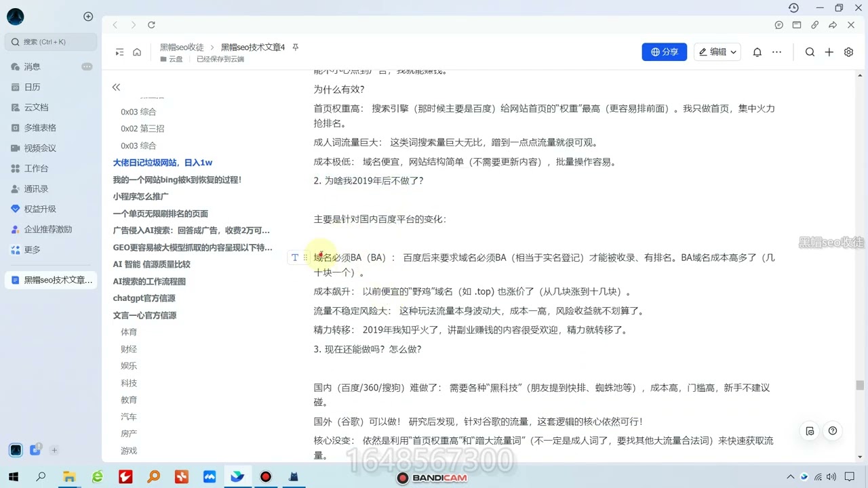Viewport: 868px width, 488px height.
Task: Select outline sub-item 汽车
Action: pyautogui.click(x=129, y=417)
